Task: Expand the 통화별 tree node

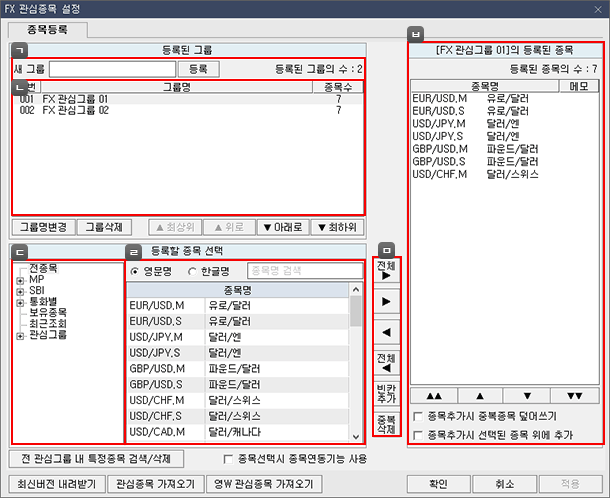Action: [20, 303]
